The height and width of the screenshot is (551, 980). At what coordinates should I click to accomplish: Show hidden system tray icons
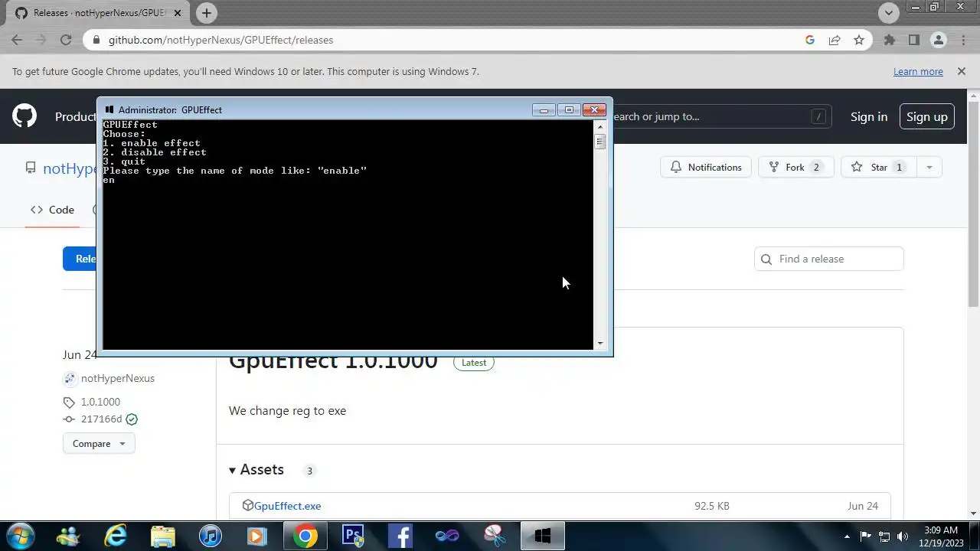pos(847,536)
